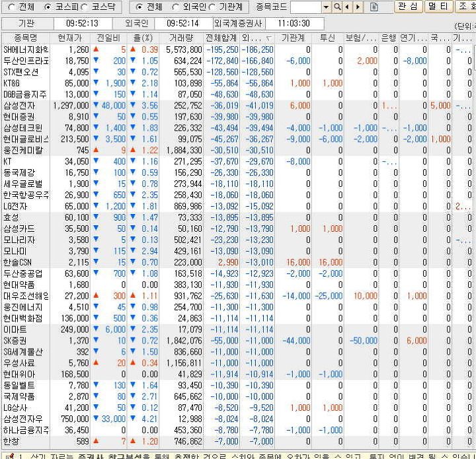Sort by the 연기... column header
The width and height of the screenshot is (476, 459).
click(x=413, y=38)
